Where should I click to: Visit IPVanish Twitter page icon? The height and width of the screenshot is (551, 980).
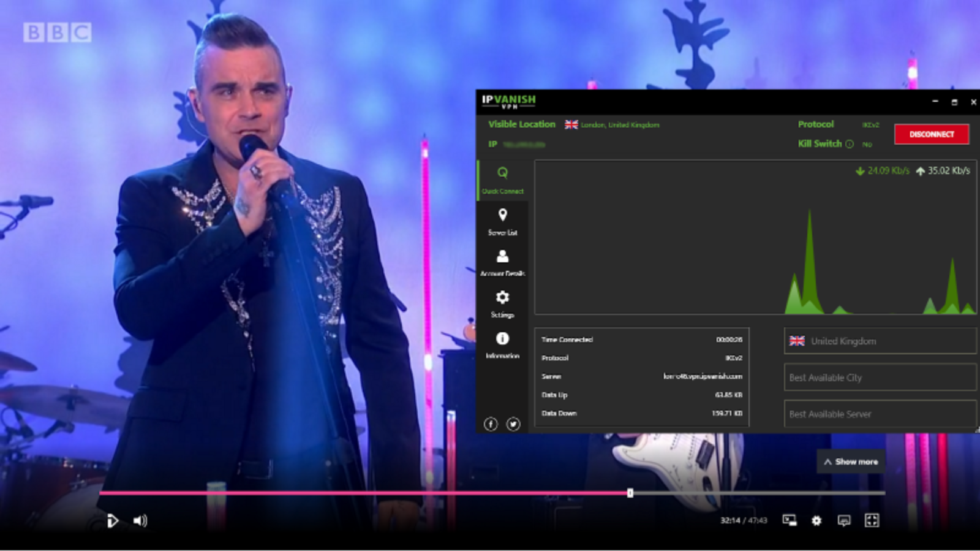tap(513, 424)
